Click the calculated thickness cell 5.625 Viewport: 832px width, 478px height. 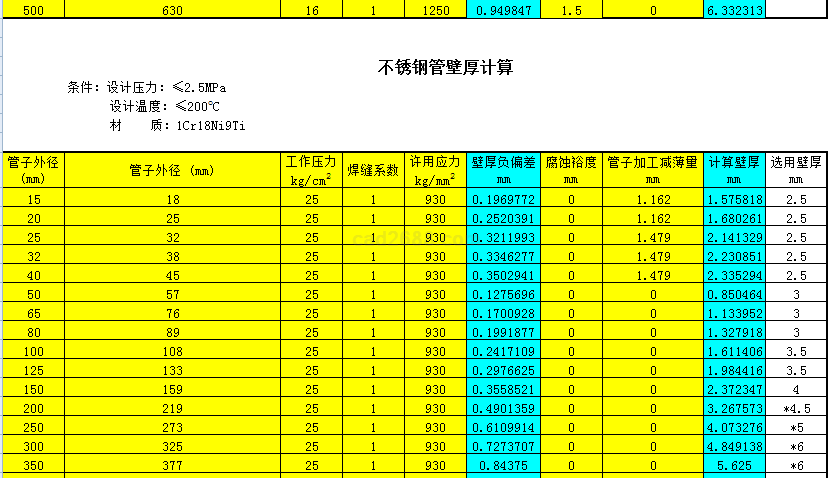(x=734, y=466)
